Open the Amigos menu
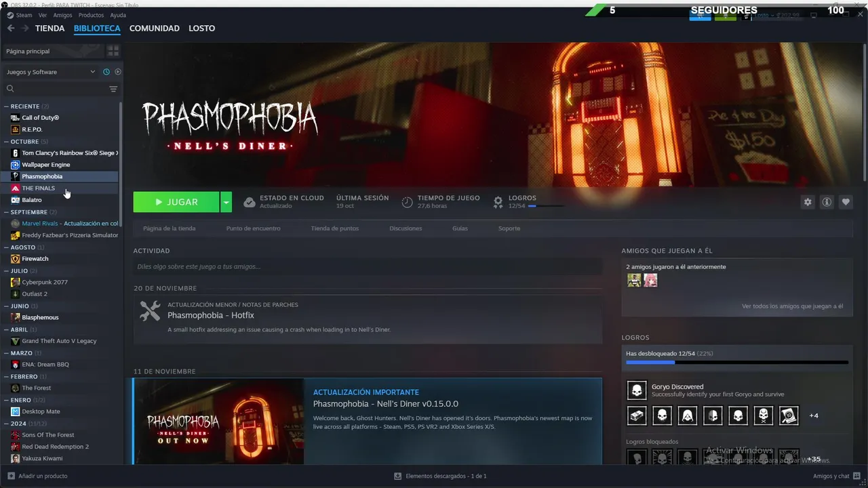The width and height of the screenshot is (868, 488). (62, 15)
